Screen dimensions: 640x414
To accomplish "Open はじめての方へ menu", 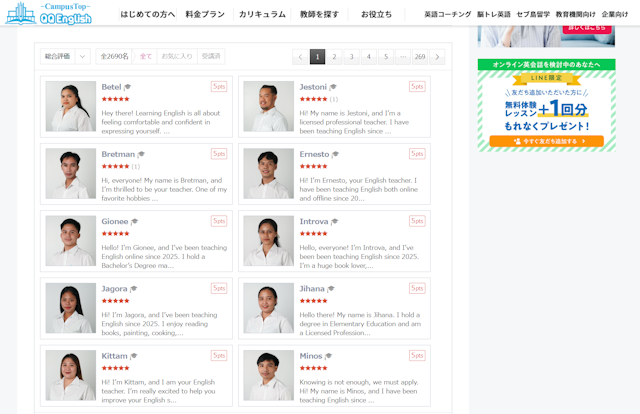I will [148, 14].
